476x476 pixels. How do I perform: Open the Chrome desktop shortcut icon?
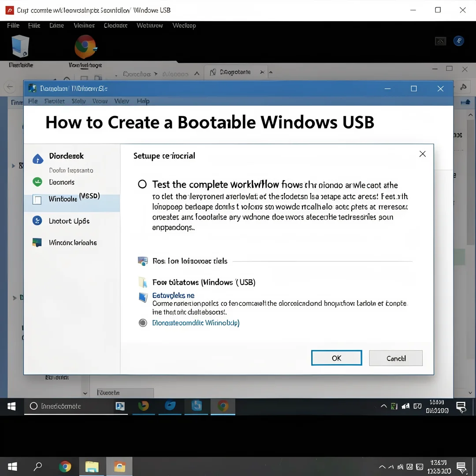[x=86, y=47]
